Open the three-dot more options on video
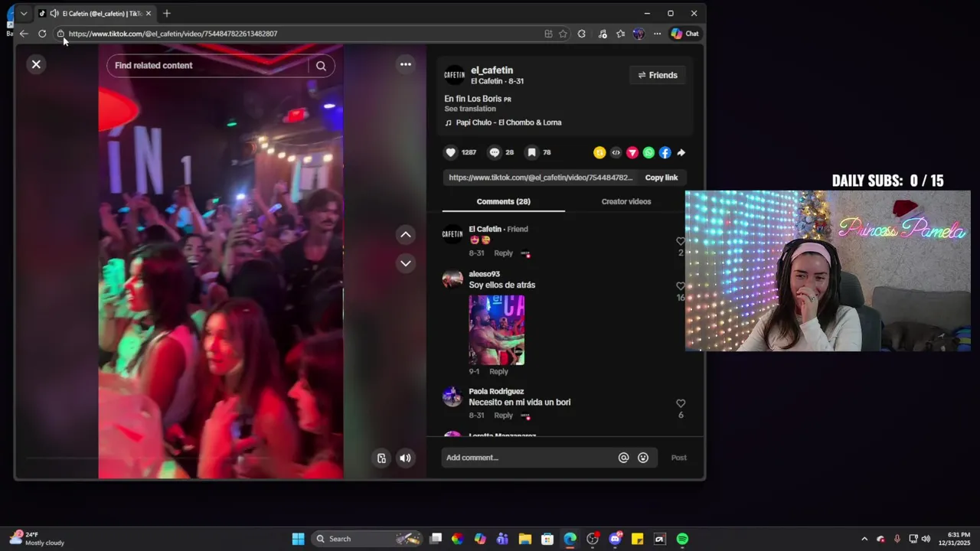The image size is (980, 551). pyautogui.click(x=406, y=64)
